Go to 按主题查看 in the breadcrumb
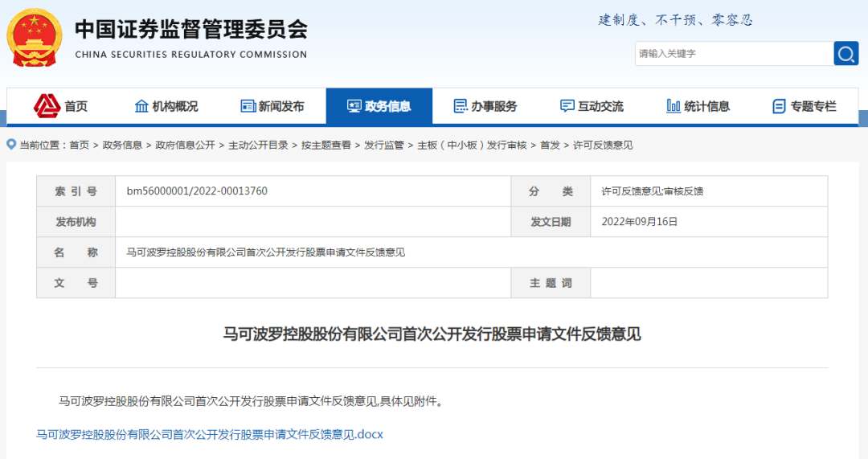Screen dimensions: 868x459 pos(326,145)
